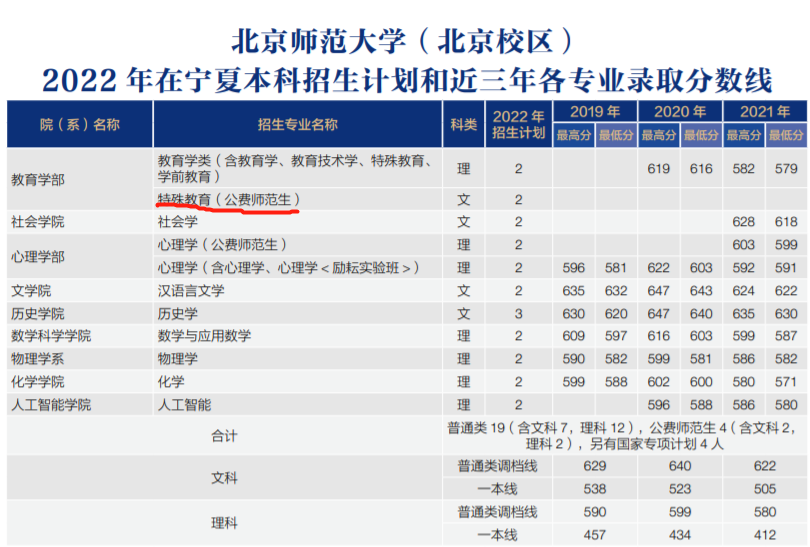
Task: Click the 化学 2019 highest score 599
Action: click(573, 382)
